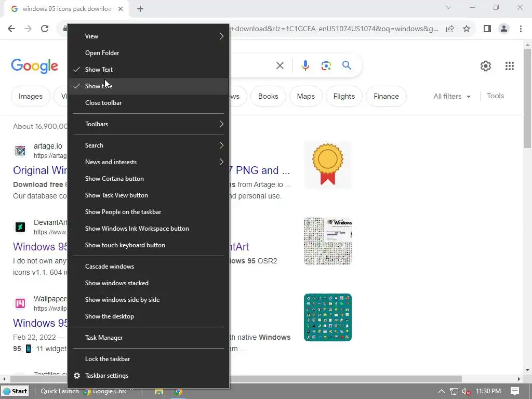Click the address bar URL text

(x=334, y=29)
